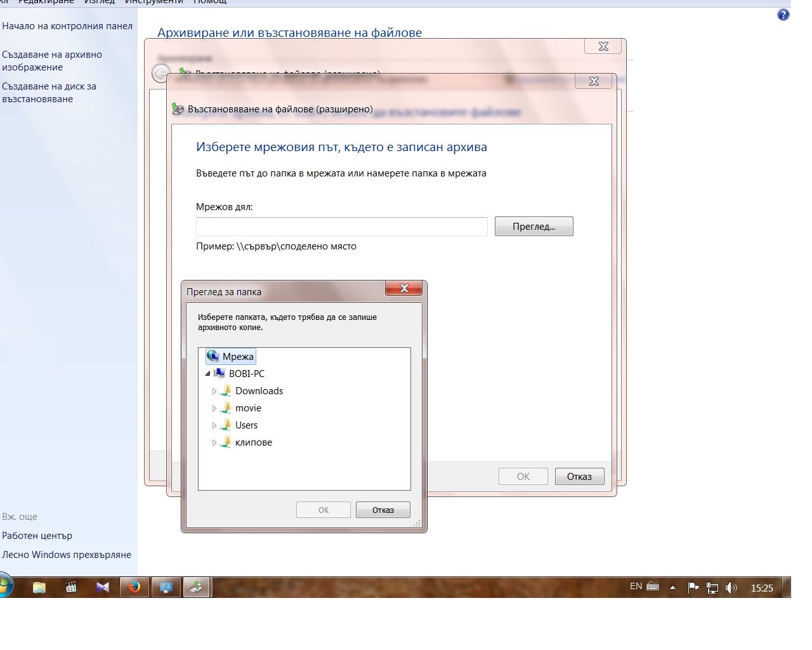Click the Visual Studio taskbar icon
The image size is (812, 650).
pyautogui.click(x=103, y=587)
